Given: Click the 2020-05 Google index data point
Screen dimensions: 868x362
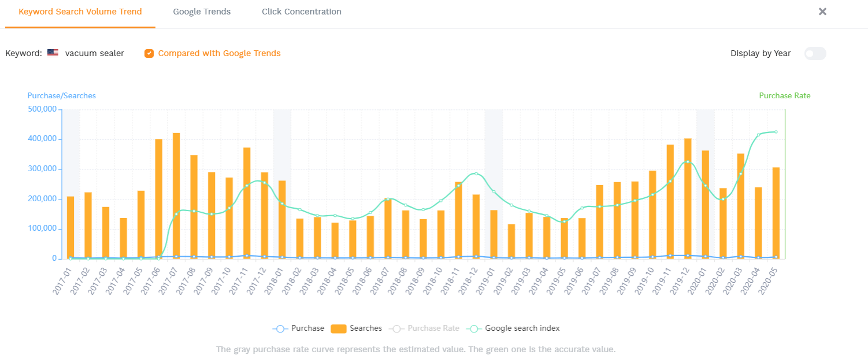Looking at the screenshot, I should 776,132.
